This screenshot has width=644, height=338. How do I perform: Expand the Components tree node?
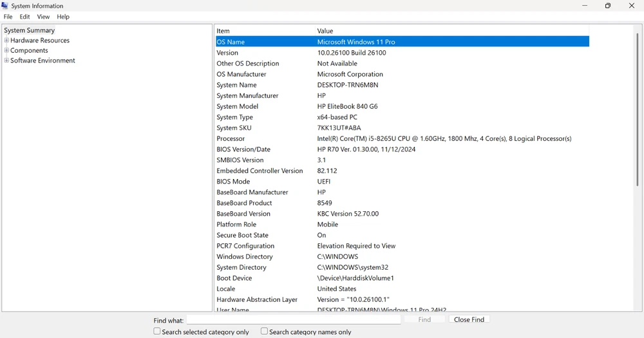pos(6,50)
